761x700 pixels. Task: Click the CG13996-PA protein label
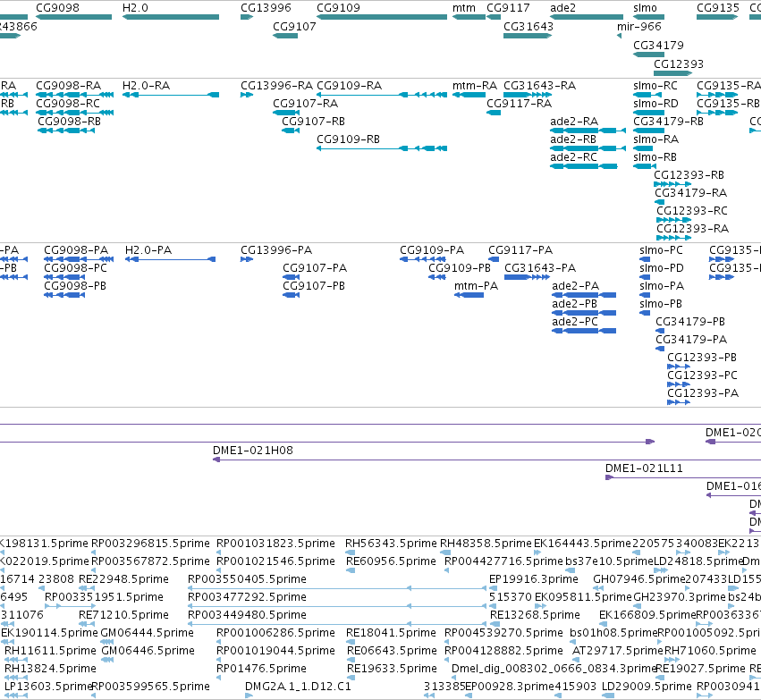point(276,249)
